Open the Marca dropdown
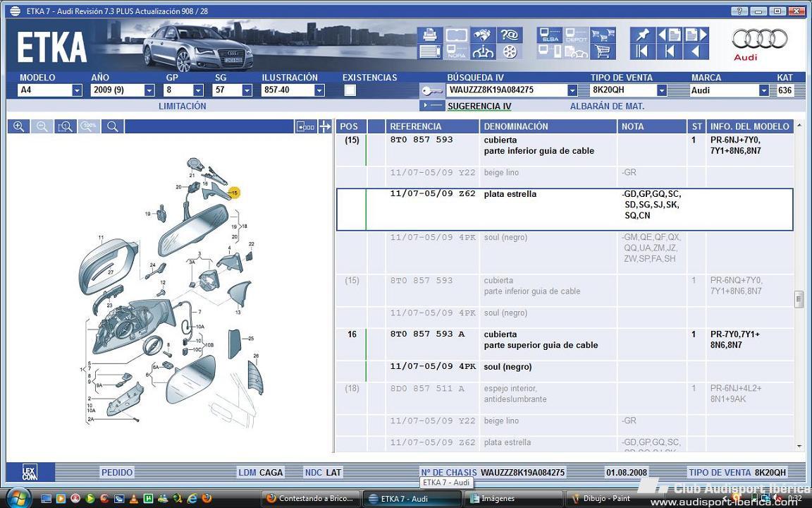Image resolution: width=812 pixels, height=508 pixels. coord(763,90)
